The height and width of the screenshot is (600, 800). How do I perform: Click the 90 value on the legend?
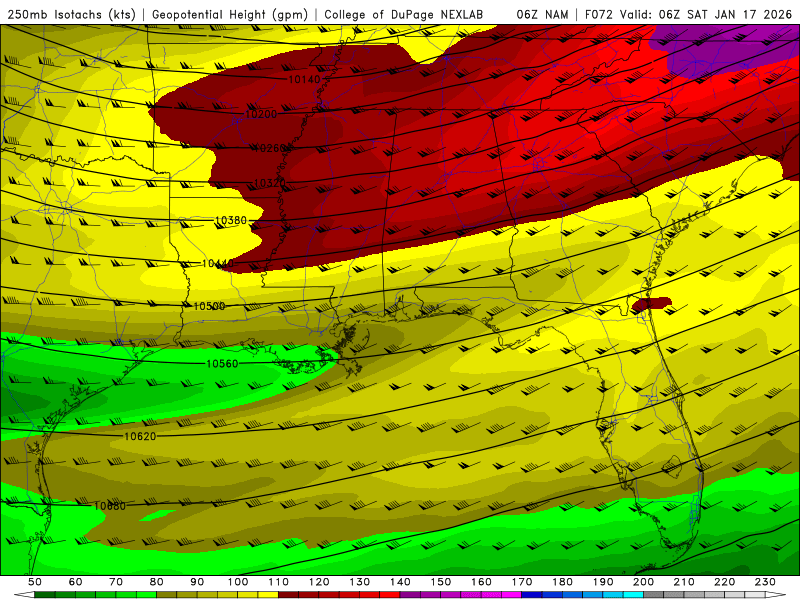click(197, 582)
